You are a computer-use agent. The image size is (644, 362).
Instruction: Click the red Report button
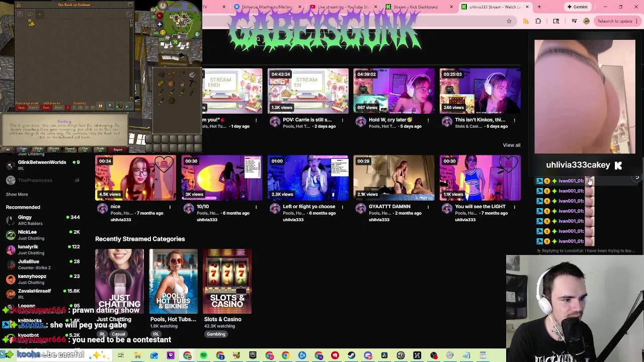click(x=118, y=149)
